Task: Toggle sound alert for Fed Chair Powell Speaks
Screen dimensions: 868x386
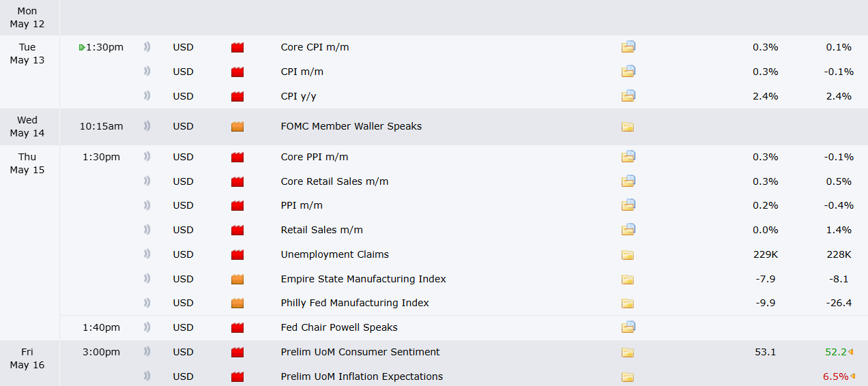Action: pyautogui.click(x=147, y=327)
